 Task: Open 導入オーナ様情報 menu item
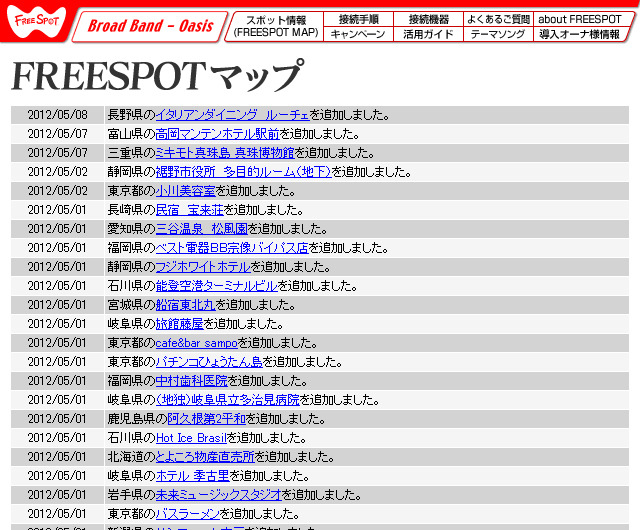point(580,34)
